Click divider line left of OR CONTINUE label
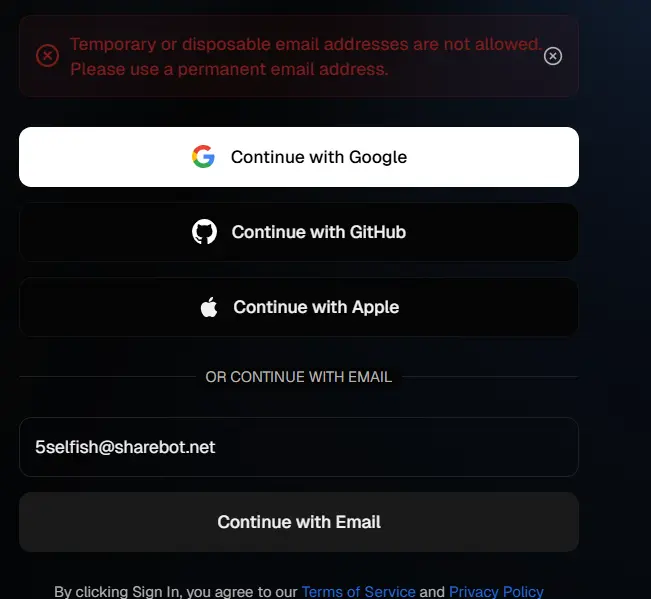The image size is (651, 599). pyautogui.click(x=107, y=377)
